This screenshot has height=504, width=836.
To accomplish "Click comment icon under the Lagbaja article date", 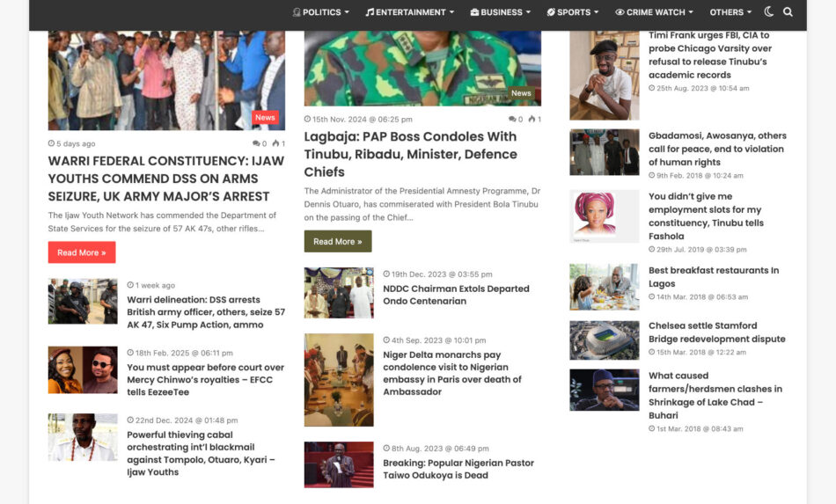I will [512, 120].
